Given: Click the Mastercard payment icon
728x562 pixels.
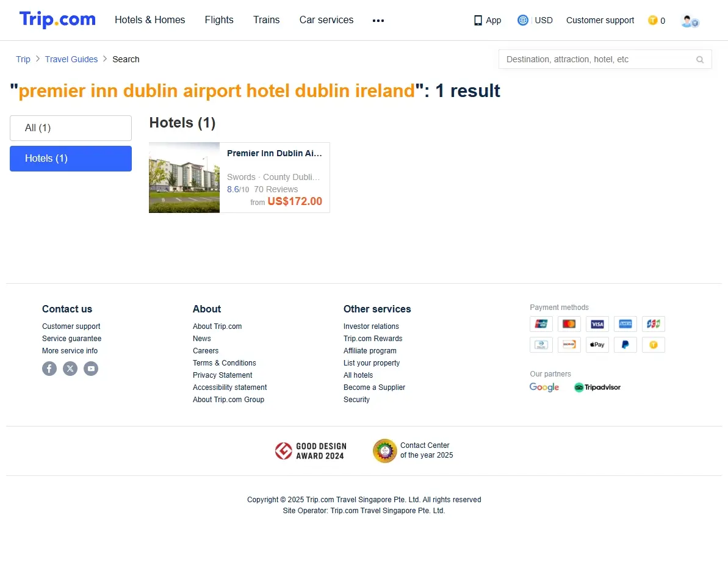Looking at the screenshot, I should 569,324.
